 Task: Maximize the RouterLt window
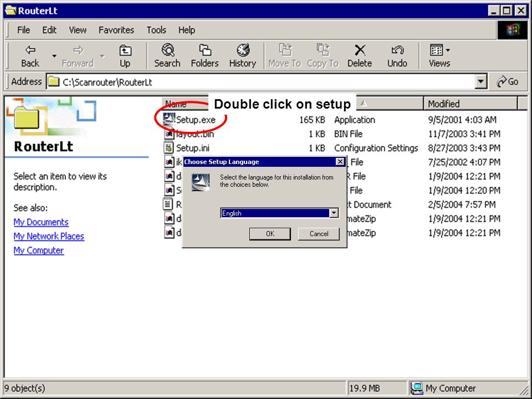pos(506,11)
